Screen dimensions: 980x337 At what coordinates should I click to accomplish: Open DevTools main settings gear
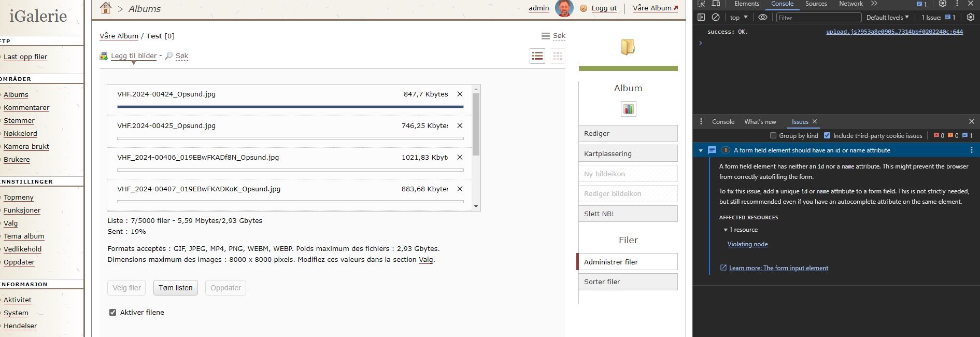pyautogui.click(x=943, y=4)
